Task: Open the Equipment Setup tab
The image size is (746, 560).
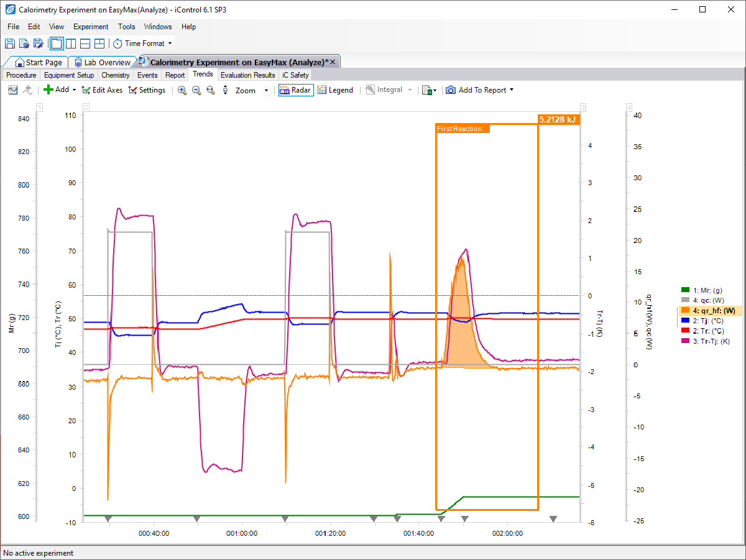Action: click(x=69, y=75)
